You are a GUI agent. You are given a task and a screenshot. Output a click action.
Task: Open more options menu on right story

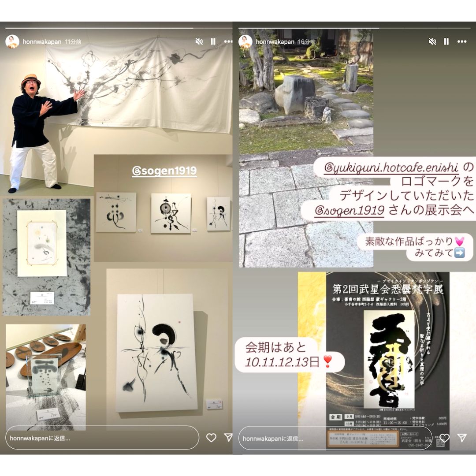[462, 41]
